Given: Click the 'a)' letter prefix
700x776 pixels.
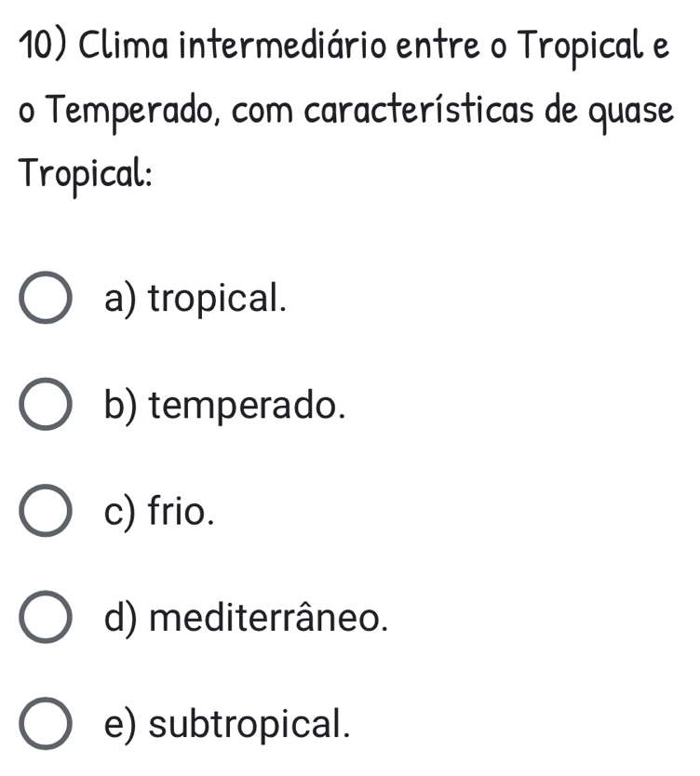Looking at the screenshot, I should click(x=124, y=300).
